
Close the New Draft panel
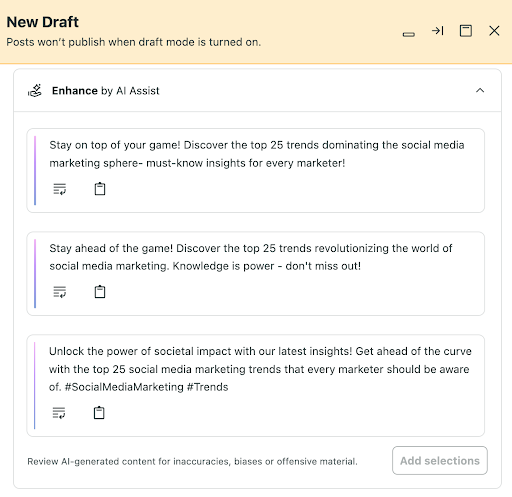click(x=494, y=31)
